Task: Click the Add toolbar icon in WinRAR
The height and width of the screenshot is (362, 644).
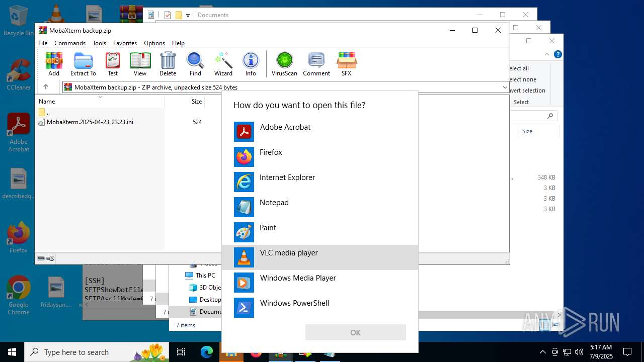Action: pos(54,64)
